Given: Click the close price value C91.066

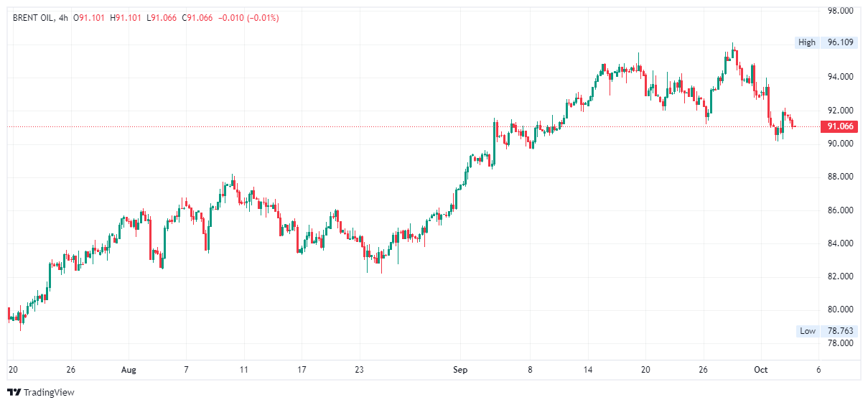Looking at the screenshot, I should (197, 17).
